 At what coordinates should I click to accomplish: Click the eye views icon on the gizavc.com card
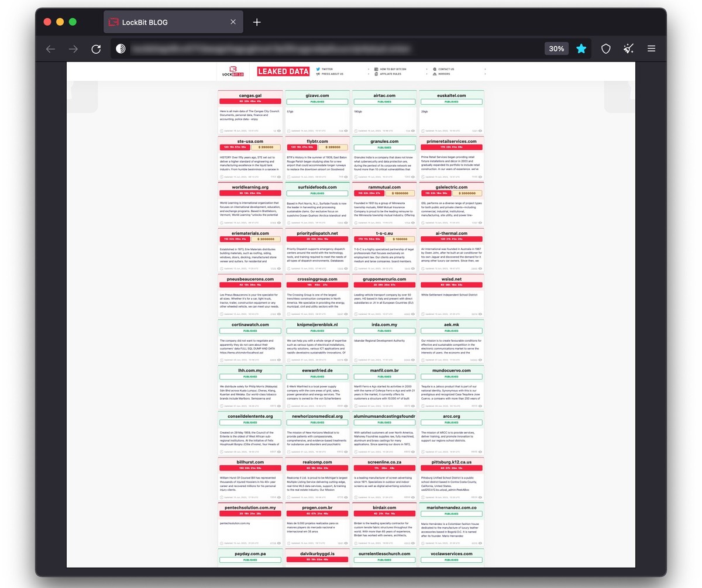coord(346,131)
